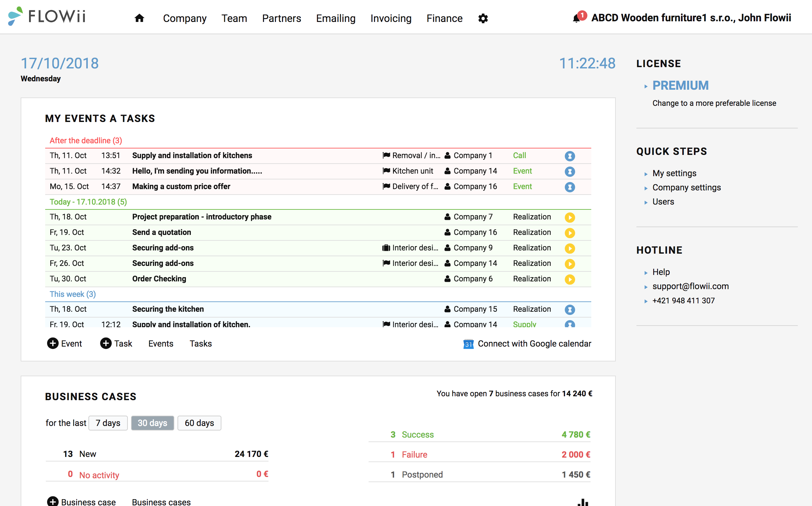This screenshot has width=812, height=506.
Task: View notifications via the bell icon
Action: [x=576, y=18]
